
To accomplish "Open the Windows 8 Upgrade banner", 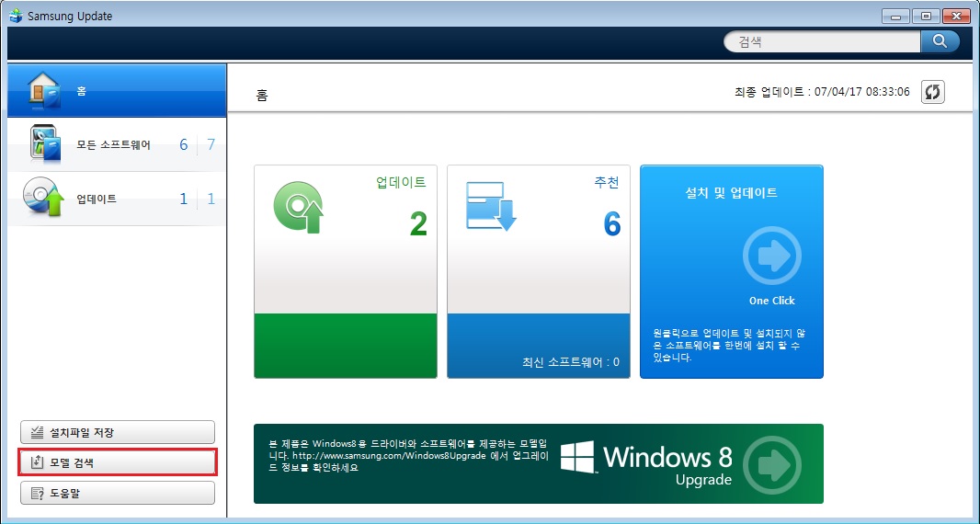I will [x=539, y=463].
